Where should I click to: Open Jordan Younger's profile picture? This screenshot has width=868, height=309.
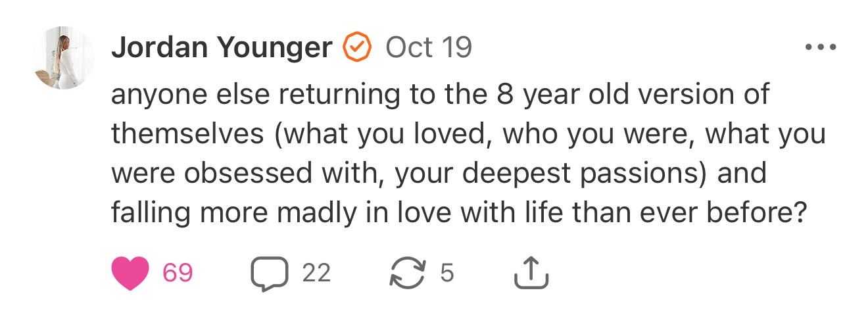point(63,58)
